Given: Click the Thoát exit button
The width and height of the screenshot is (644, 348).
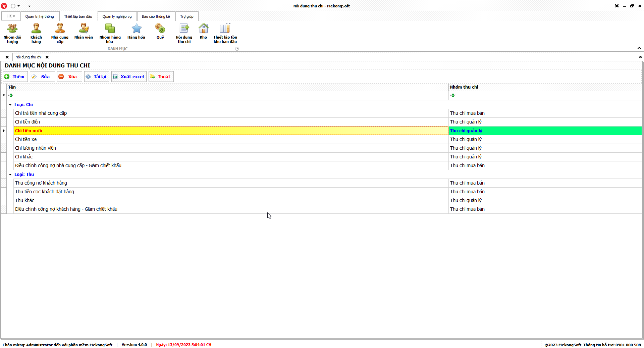Looking at the screenshot, I should (161, 77).
